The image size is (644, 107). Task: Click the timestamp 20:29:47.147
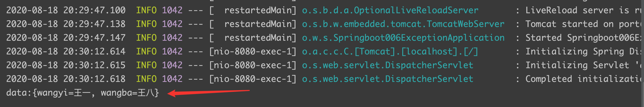(94, 38)
